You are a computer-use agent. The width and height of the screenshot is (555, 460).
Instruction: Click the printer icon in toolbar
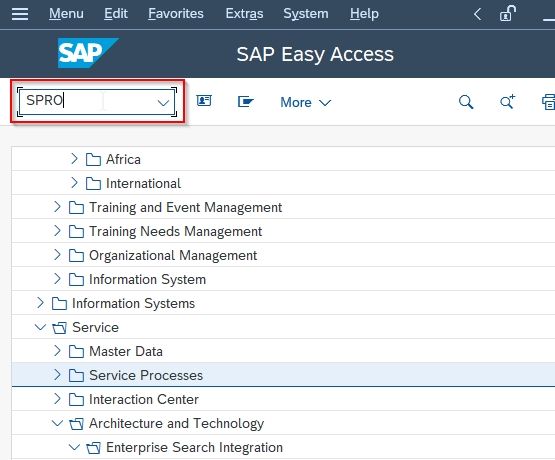(x=548, y=102)
